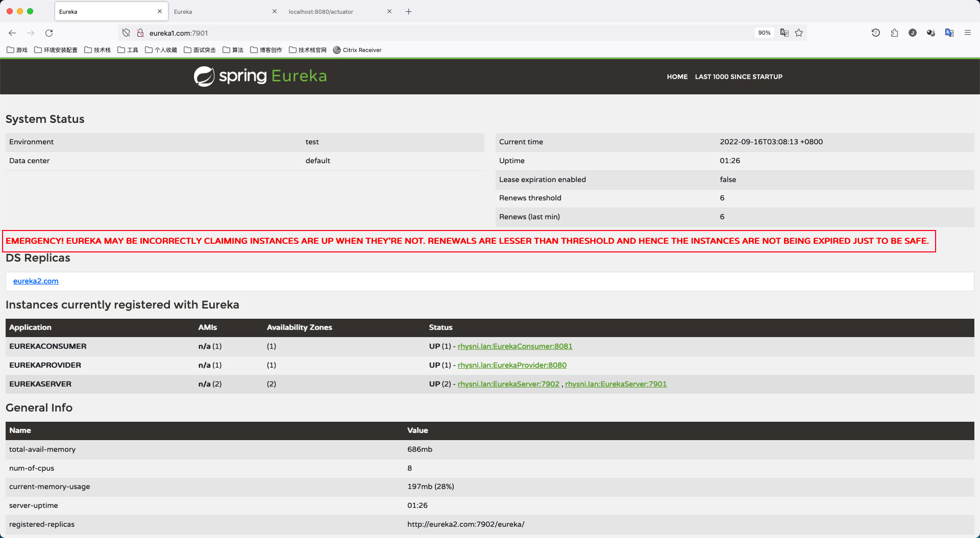Open the 技术栈官网 bookmark folder

point(308,50)
